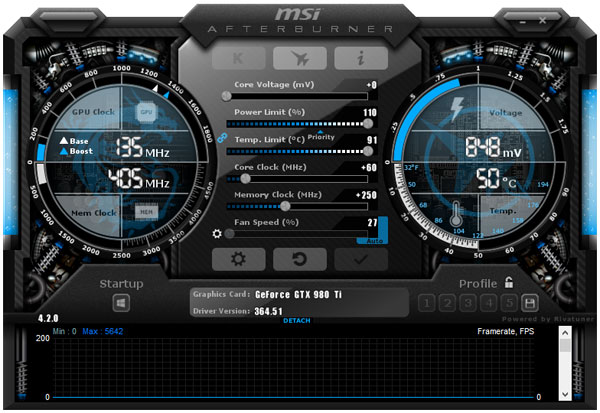
Task: Click the Memory Clock value +250
Action: [366, 195]
